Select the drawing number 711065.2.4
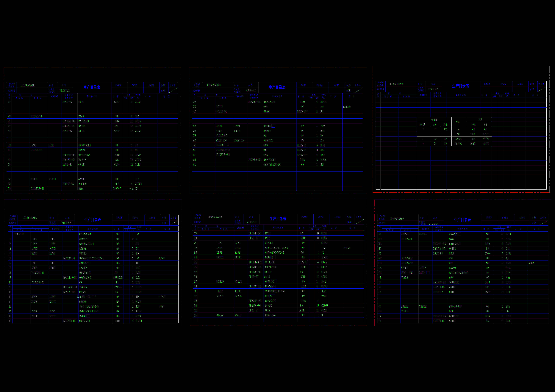Image resolution: width=555 pixels, height=392 pixels. (36, 116)
